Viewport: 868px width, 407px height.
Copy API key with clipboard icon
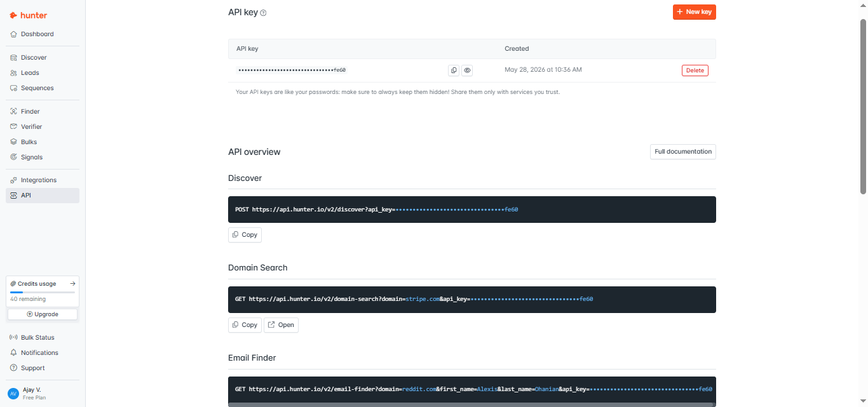pos(454,70)
